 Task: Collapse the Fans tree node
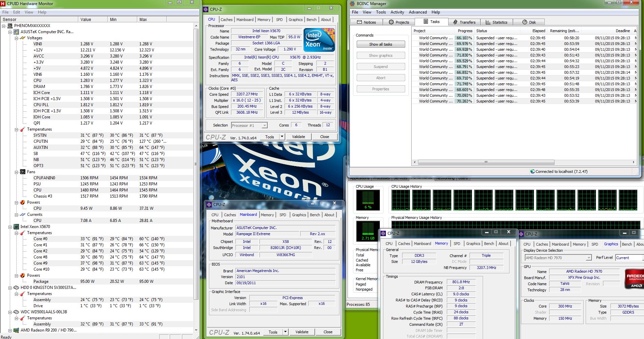click(x=16, y=172)
